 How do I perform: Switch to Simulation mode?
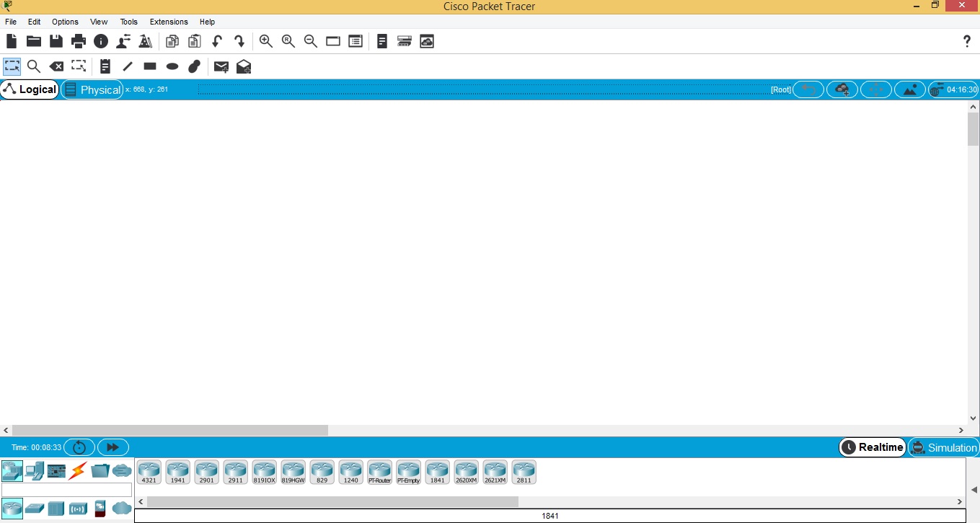click(943, 447)
